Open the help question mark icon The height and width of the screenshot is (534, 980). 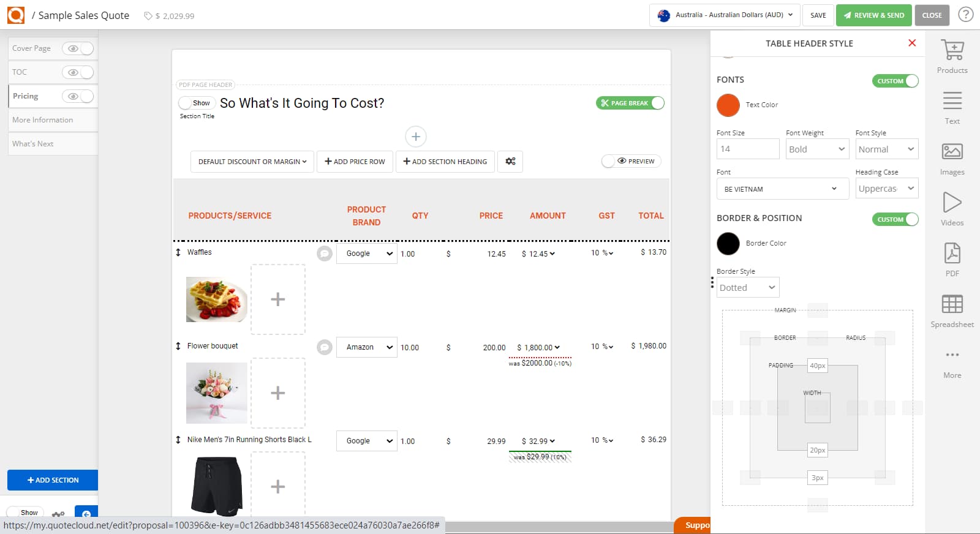pyautogui.click(x=965, y=15)
